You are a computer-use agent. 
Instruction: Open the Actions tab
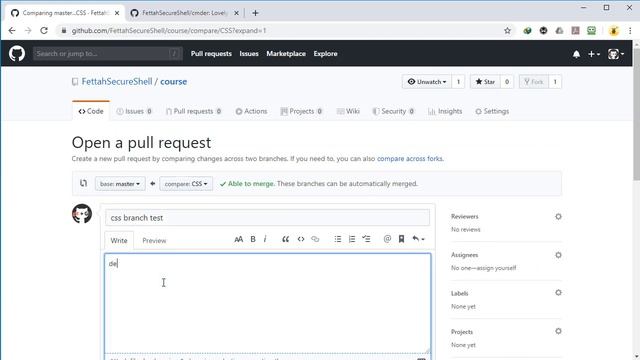(251, 111)
